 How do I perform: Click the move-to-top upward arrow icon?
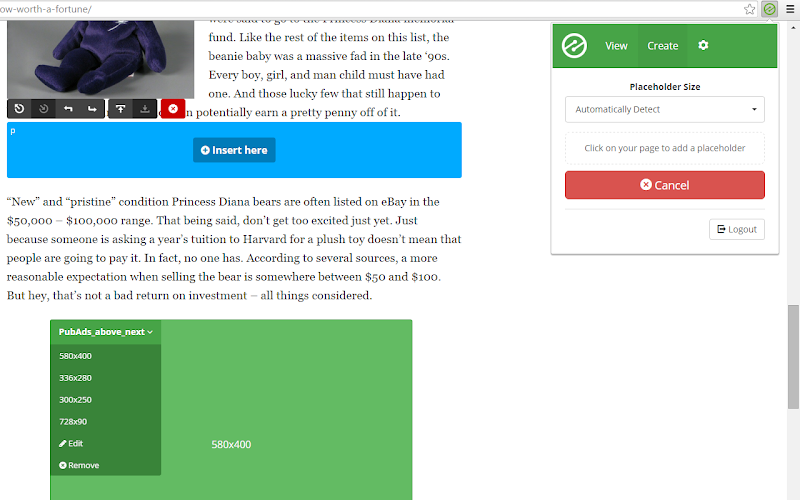[x=120, y=109]
